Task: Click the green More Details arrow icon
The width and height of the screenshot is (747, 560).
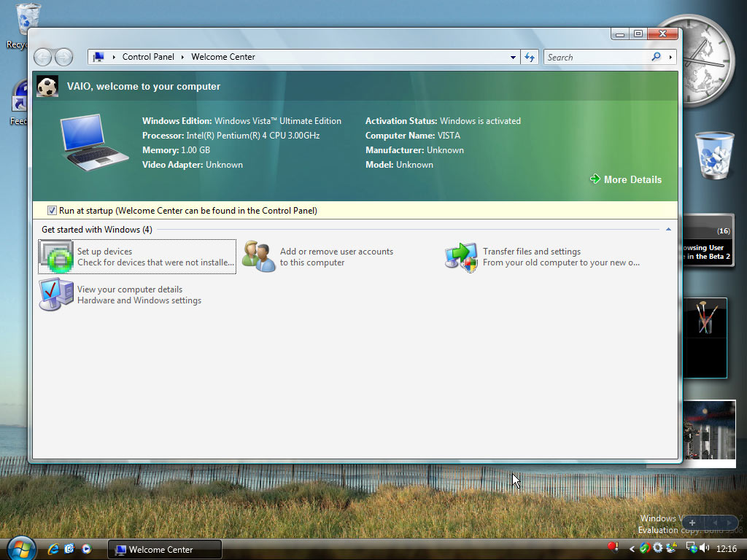Action: [595, 179]
